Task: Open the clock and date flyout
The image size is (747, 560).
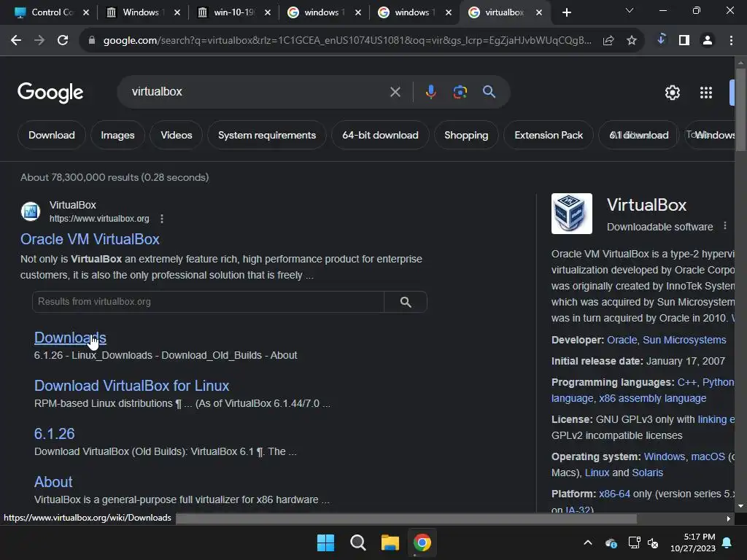Action: point(693,542)
